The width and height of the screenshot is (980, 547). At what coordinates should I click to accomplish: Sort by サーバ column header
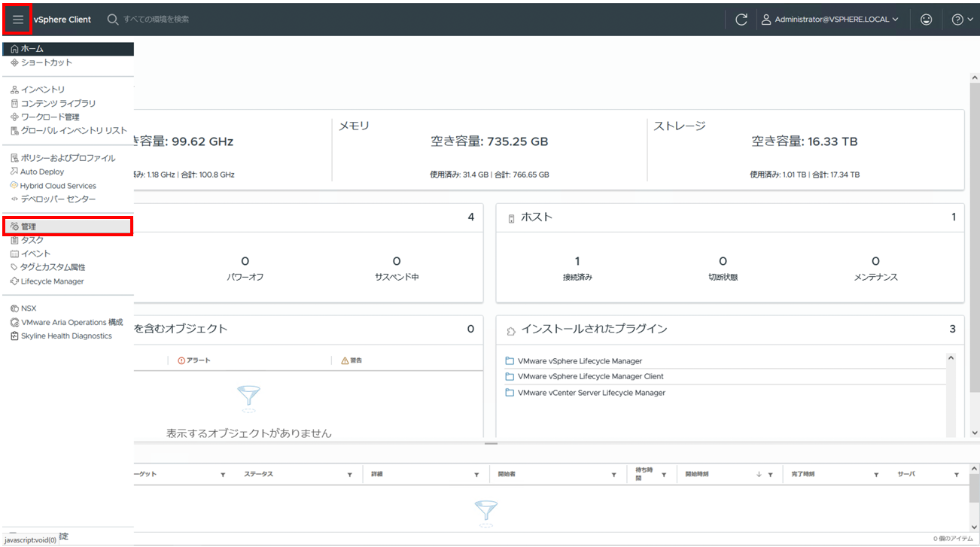tap(905, 475)
